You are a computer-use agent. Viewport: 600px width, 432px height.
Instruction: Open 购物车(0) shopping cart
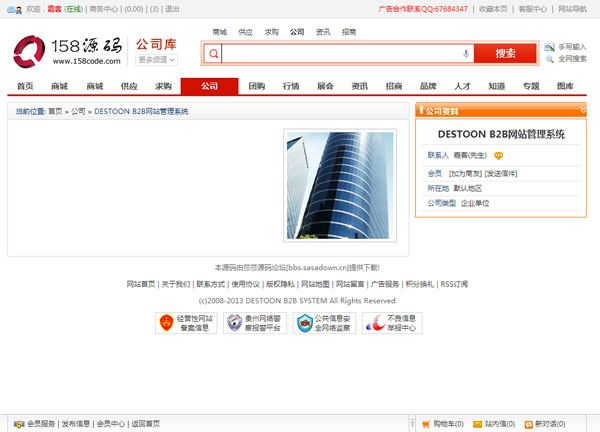click(x=443, y=424)
